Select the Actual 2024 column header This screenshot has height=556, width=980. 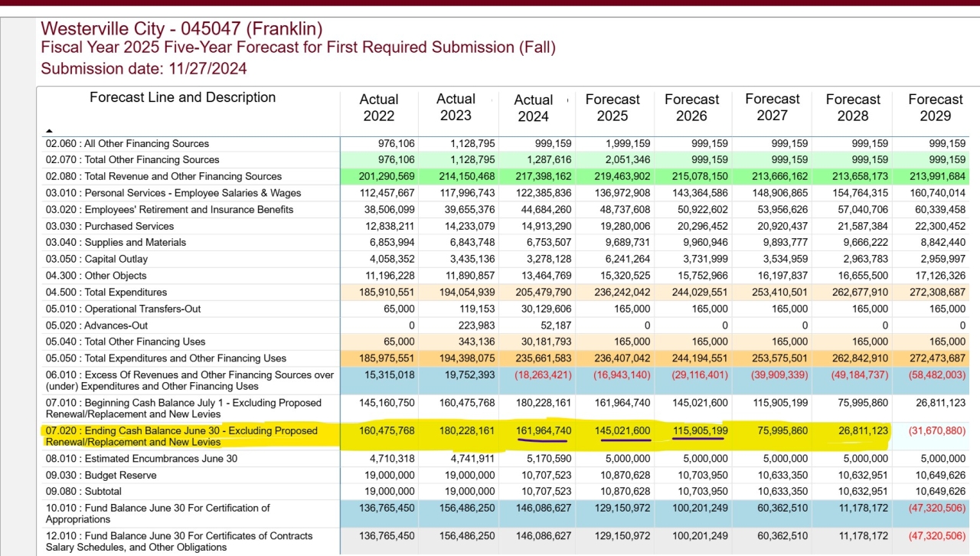534,108
